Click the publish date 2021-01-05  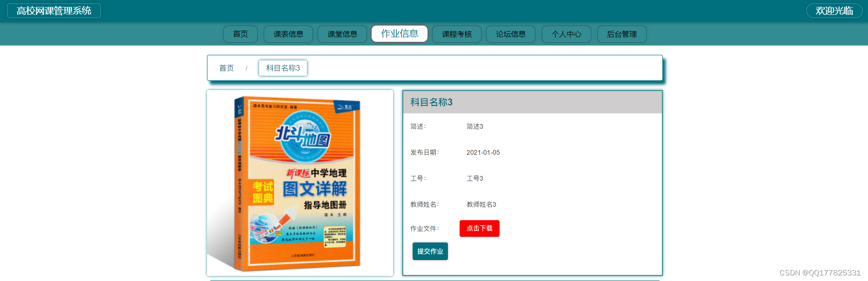click(483, 152)
